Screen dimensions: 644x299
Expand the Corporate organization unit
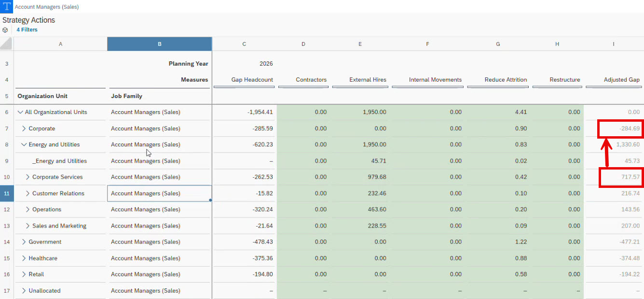pos(24,128)
